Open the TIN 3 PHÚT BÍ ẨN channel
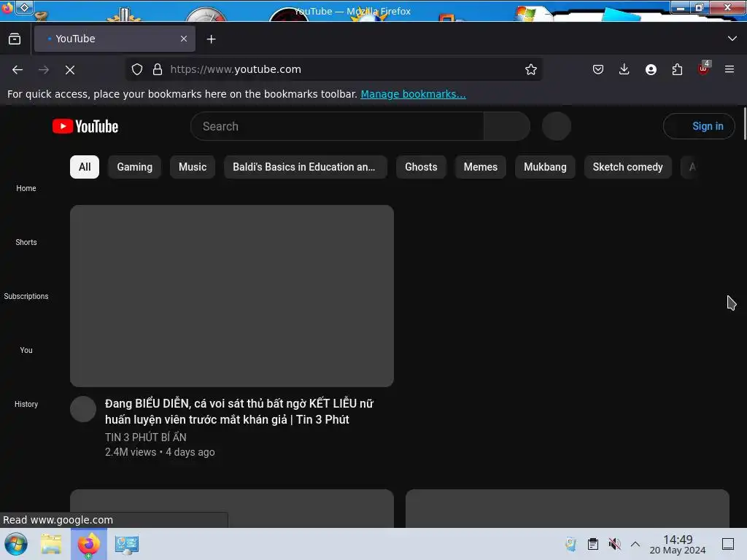Image resolution: width=747 pixels, height=560 pixels. [146, 437]
